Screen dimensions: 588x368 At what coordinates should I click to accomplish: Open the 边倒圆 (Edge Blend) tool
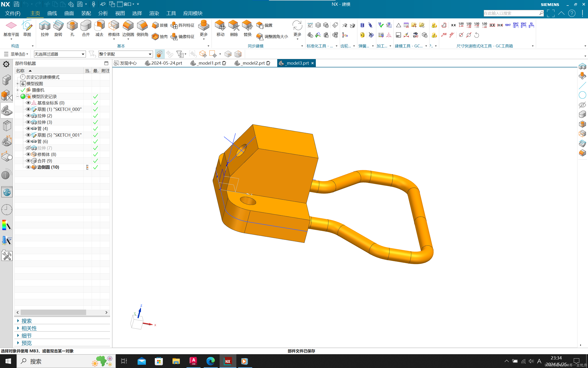coord(128,29)
